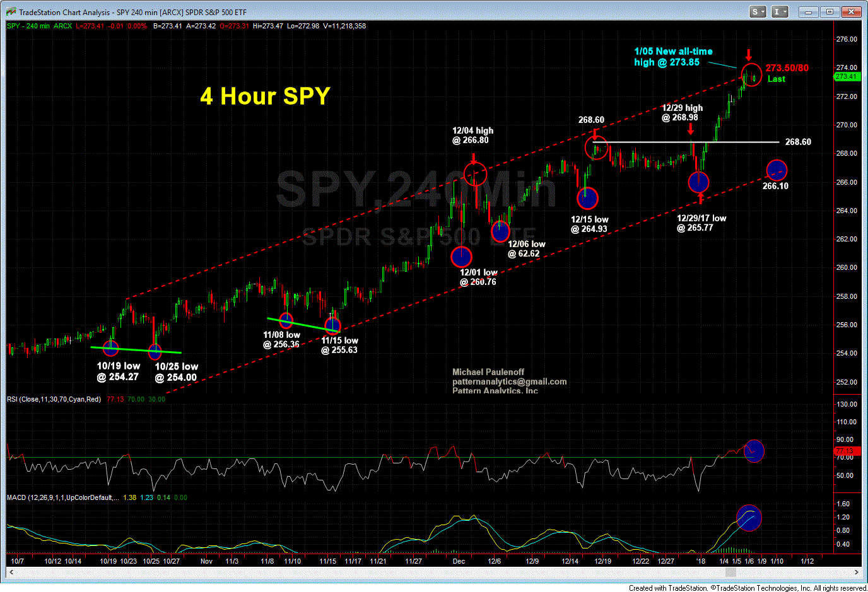
Task: Click the blue circle marking 12/15 low
Action: (587, 199)
